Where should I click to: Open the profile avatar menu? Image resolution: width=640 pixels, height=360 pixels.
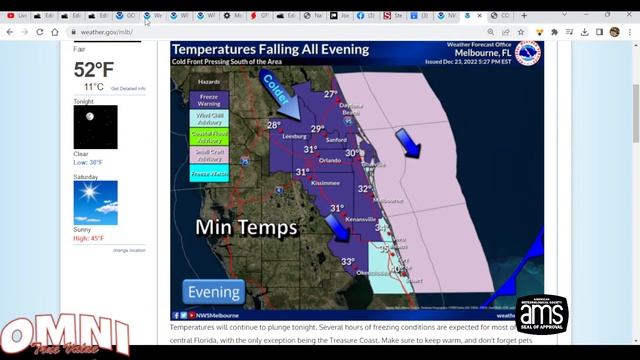coord(614,32)
